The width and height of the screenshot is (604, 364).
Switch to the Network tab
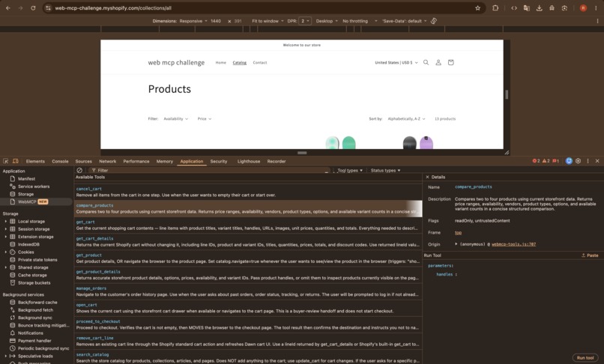coord(107,161)
